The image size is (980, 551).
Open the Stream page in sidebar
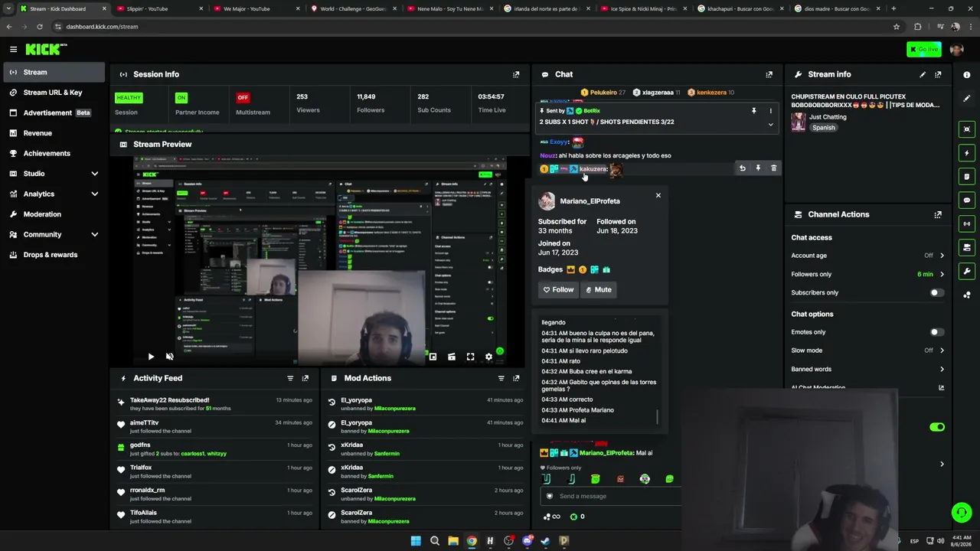point(53,73)
